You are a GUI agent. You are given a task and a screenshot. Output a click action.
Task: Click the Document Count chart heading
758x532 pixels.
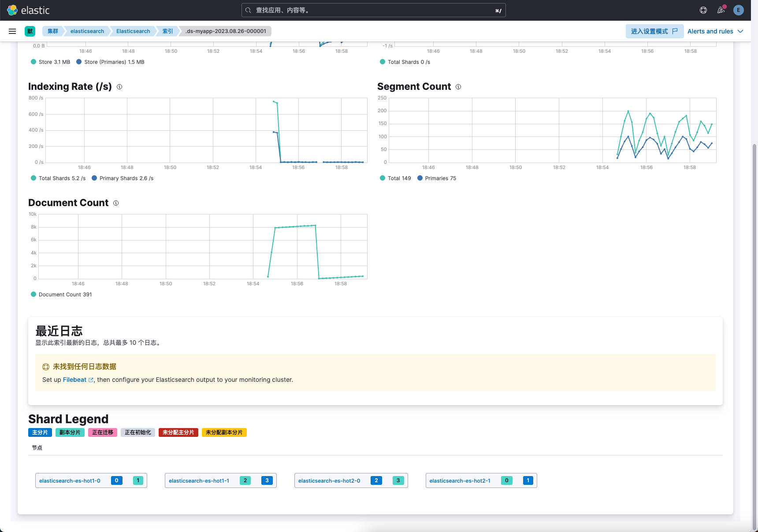point(68,203)
